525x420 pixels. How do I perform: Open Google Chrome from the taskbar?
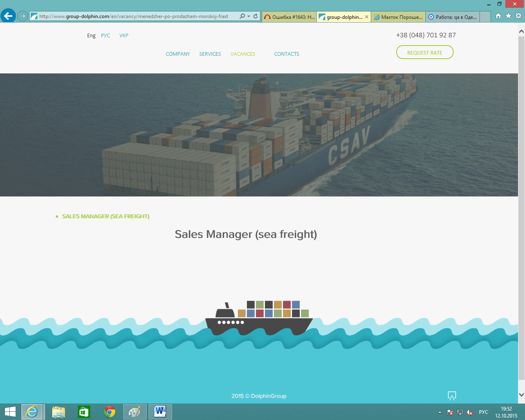(110, 412)
